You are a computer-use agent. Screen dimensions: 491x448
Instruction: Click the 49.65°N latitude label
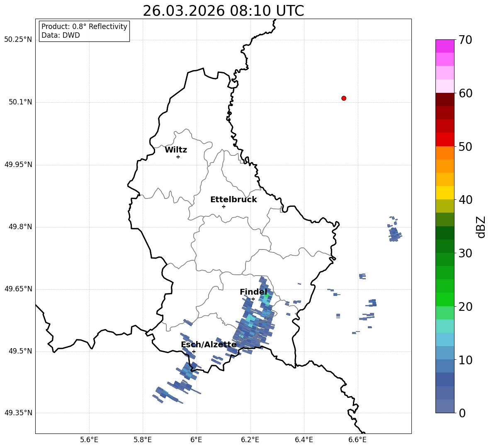click(x=18, y=289)
